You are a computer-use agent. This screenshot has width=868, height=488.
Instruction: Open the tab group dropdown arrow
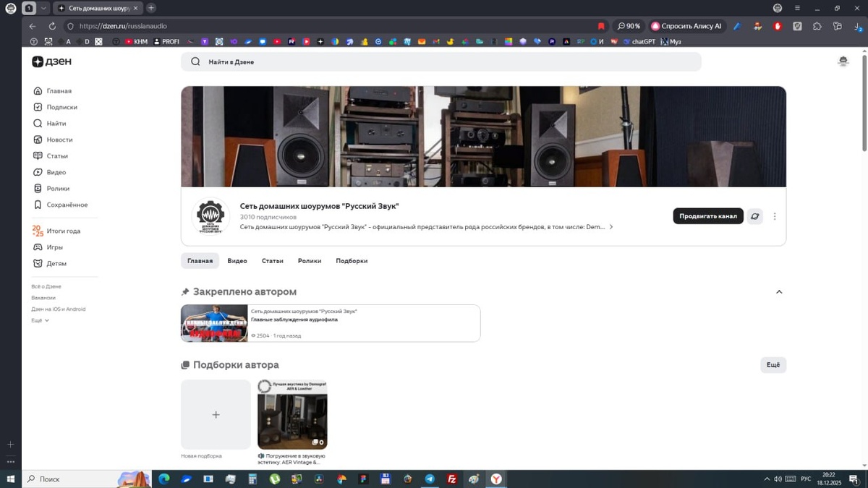click(x=43, y=8)
